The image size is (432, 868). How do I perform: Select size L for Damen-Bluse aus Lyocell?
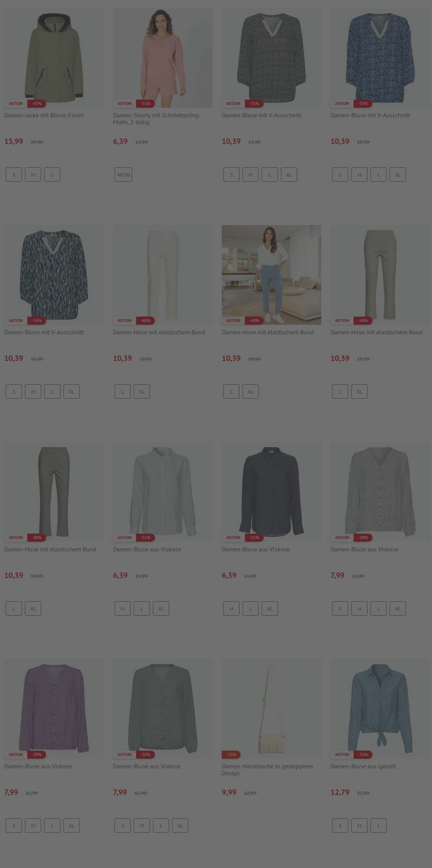378,826
